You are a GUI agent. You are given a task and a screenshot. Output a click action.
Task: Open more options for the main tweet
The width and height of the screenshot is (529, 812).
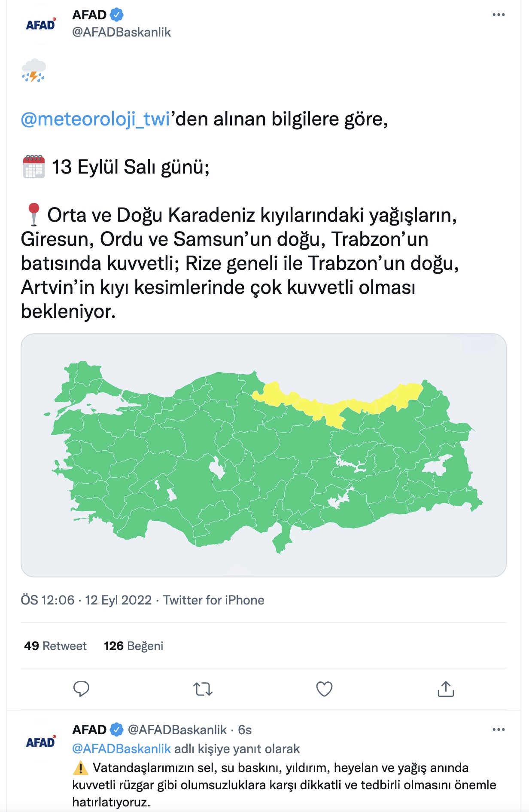click(x=499, y=15)
